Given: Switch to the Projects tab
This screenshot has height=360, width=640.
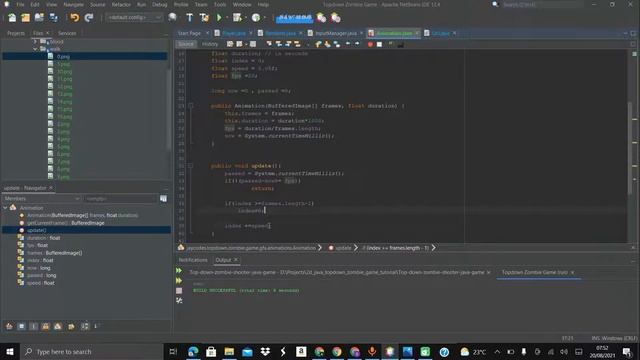Looking at the screenshot, I should [x=16, y=33].
